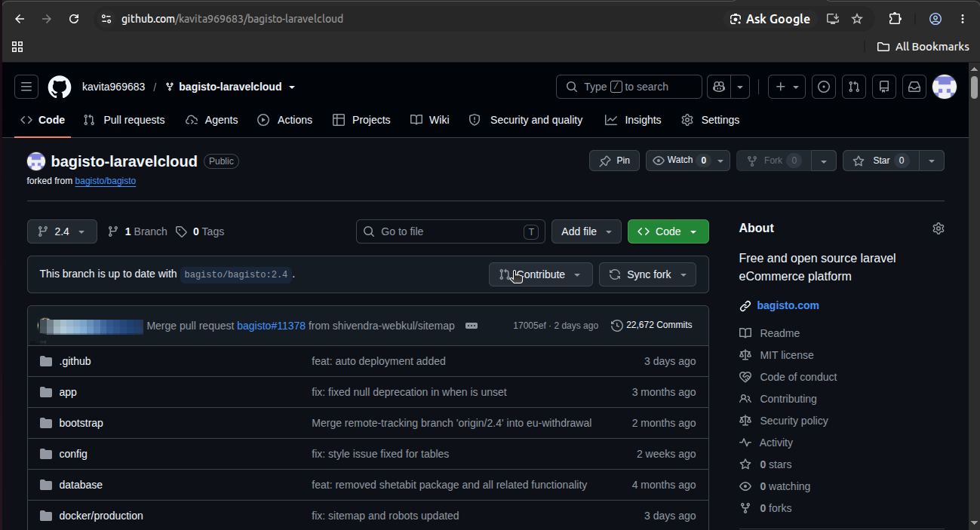This screenshot has height=530, width=980.
Task: Open the Security and quality tab
Action: point(526,120)
